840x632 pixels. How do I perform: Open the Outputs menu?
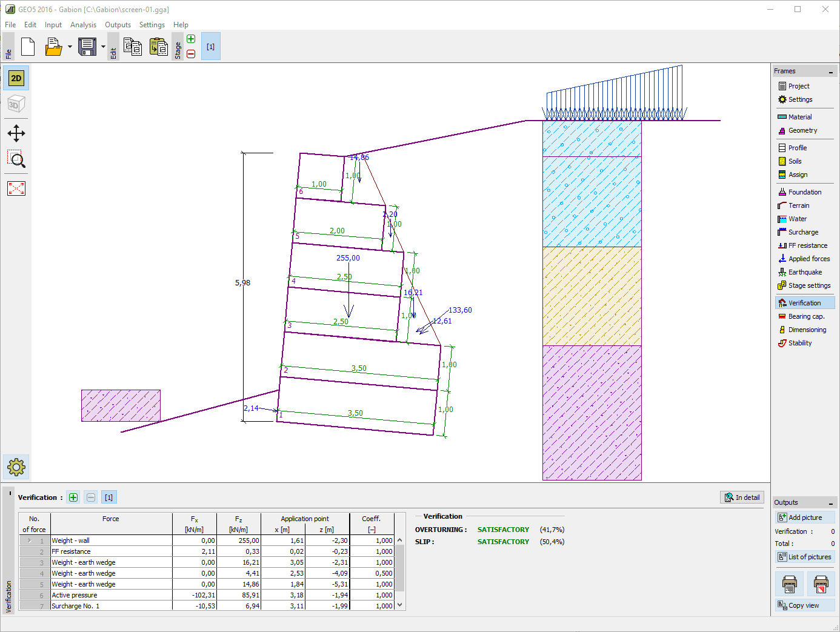(118, 25)
